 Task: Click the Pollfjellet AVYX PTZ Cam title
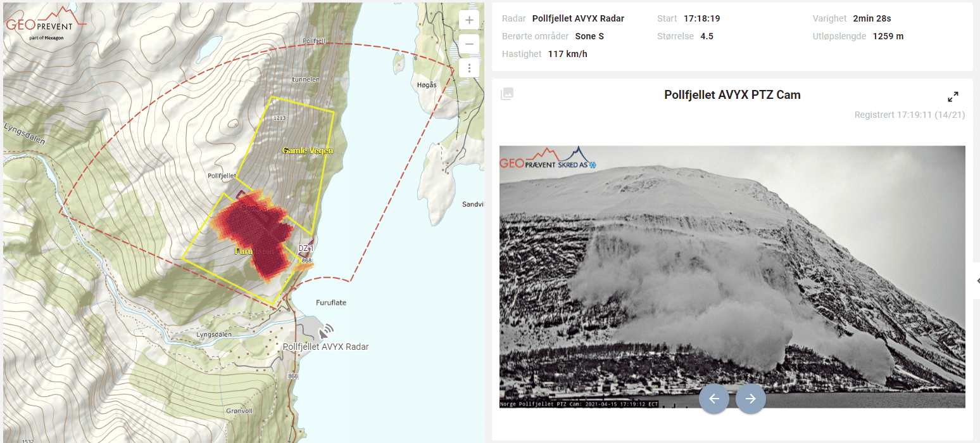(732, 95)
